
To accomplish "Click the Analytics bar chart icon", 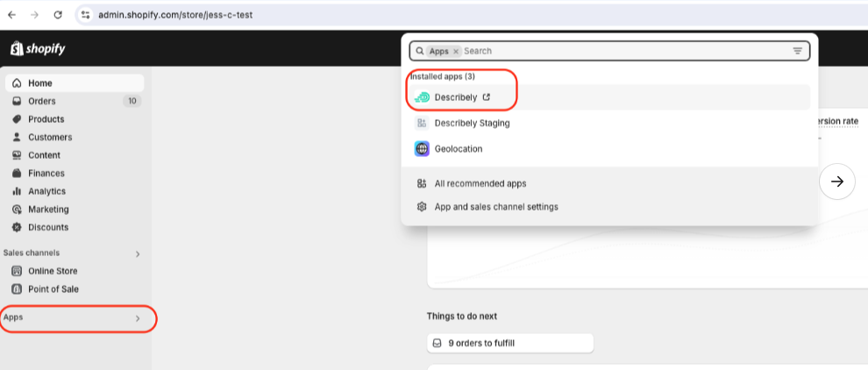I will [17, 191].
